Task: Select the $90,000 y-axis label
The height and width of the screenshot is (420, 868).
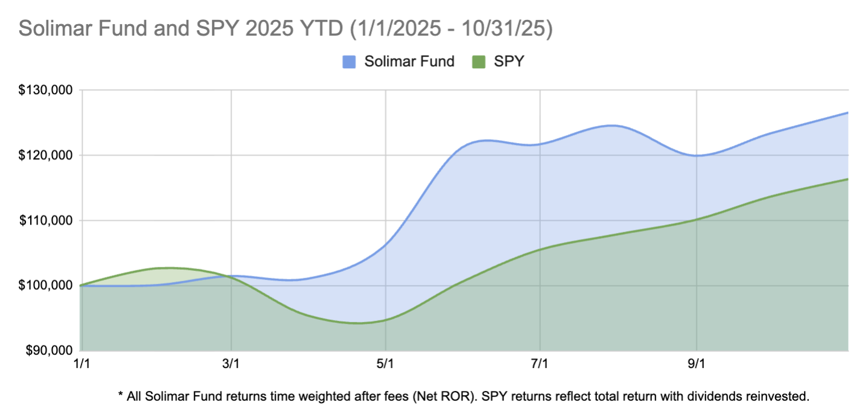Action: pos(48,351)
